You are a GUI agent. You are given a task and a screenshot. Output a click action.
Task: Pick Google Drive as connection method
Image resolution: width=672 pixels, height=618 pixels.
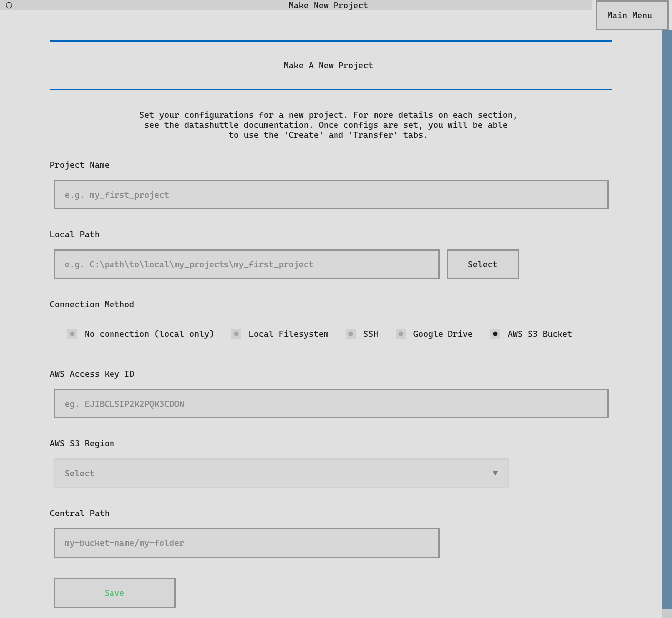(401, 334)
